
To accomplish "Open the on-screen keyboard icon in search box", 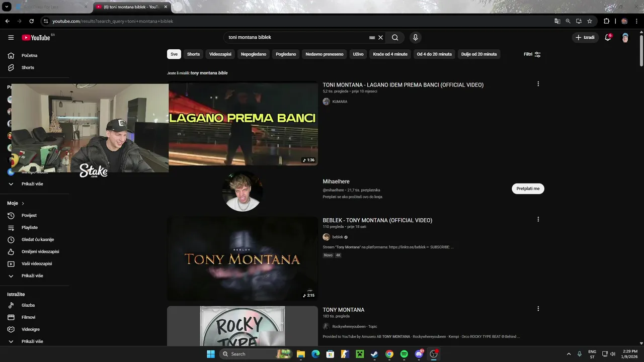I will (x=372, y=37).
